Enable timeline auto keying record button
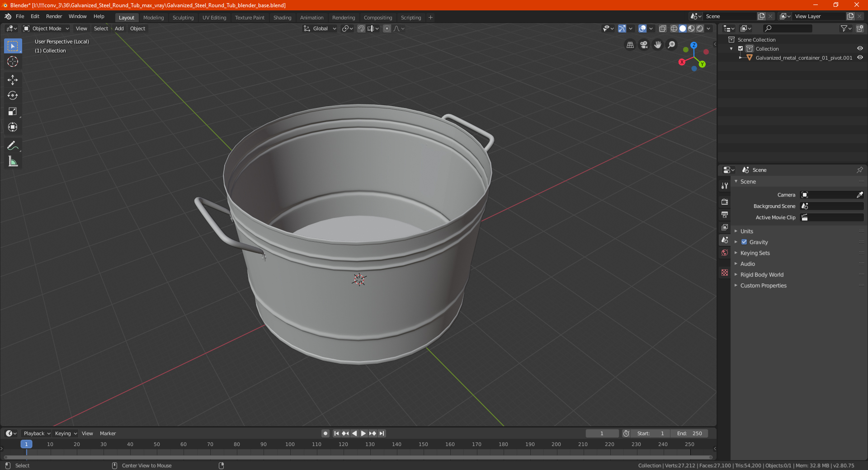The image size is (868, 470). click(x=325, y=433)
